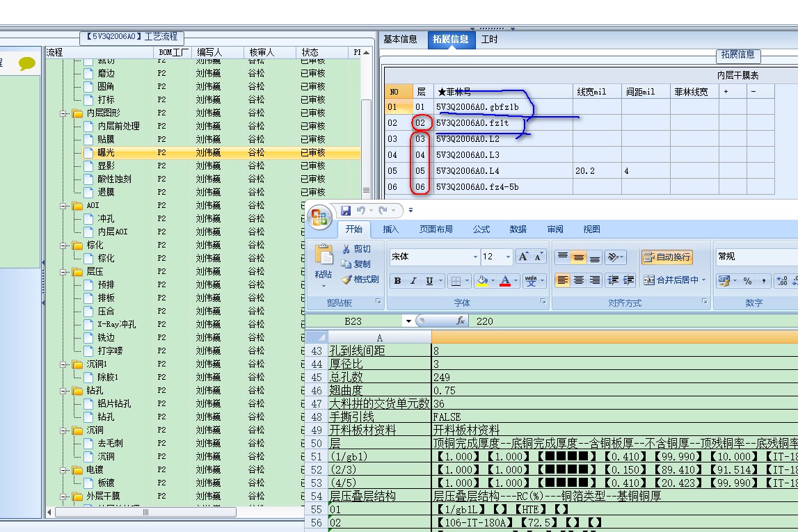Screen dimensions: 798x532
Task: Open the font name 宋体 dropdown
Action: (475, 257)
